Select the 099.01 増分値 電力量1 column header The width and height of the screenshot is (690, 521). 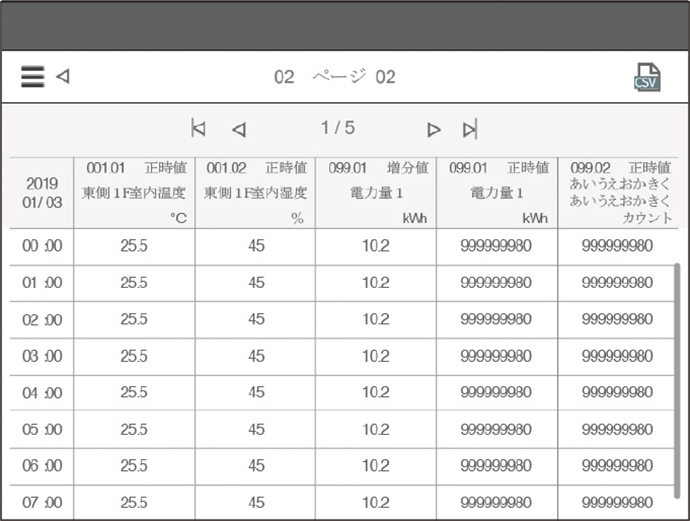point(376,193)
